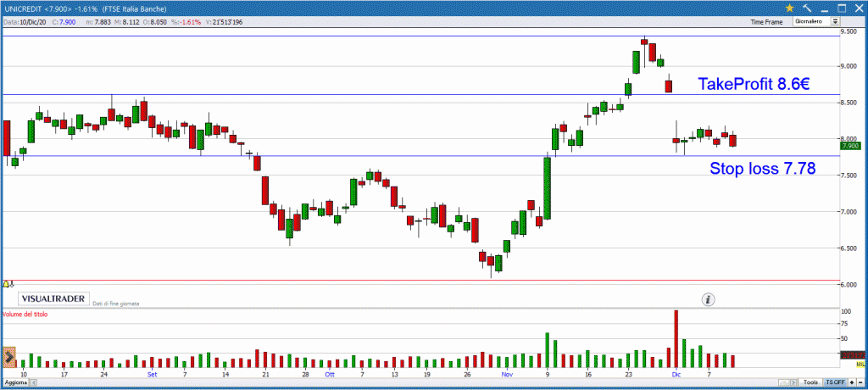
Task: Select the Stop loss 7.78 annotation
Action: pyautogui.click(x=762, y=169)
